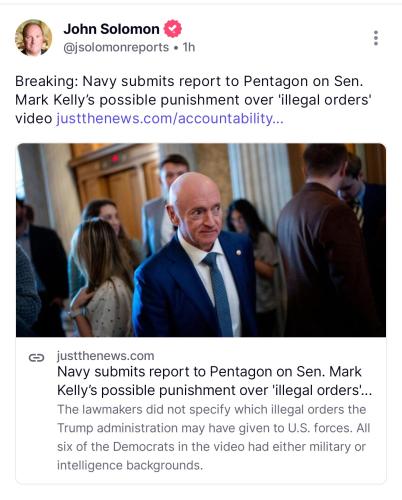Click the post text starting with Breaking
This screenshot has width=402, height=500.
193,100
